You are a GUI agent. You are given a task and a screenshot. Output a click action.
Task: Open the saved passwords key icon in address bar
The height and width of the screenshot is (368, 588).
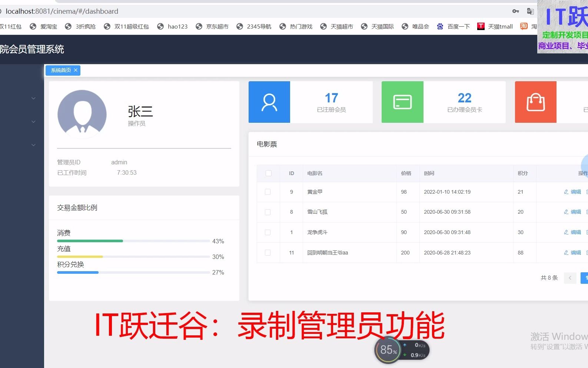tap(516, 11)
